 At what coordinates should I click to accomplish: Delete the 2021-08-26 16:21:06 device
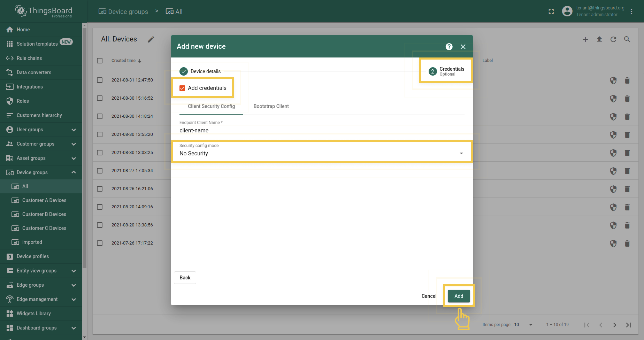627,189
